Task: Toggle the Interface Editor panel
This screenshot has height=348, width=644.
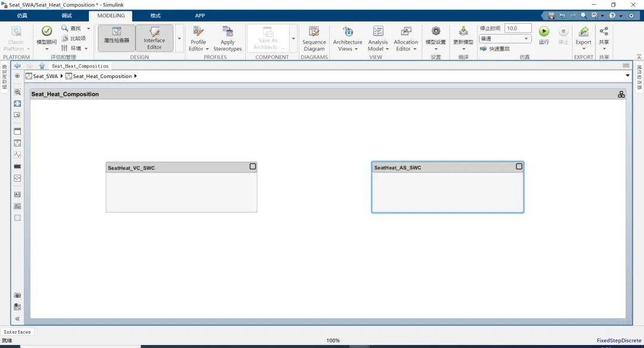Action: [x=154, y=37]
